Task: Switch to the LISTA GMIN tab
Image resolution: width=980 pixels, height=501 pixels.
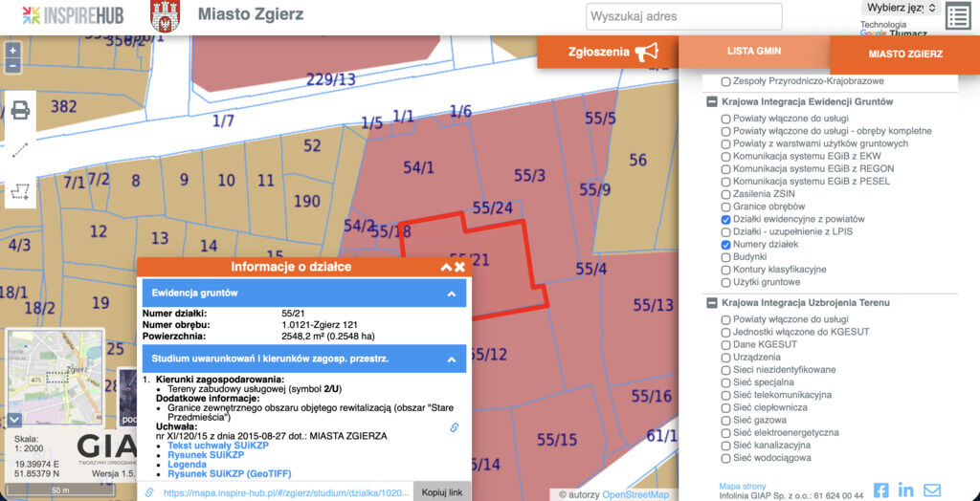Action: coord(754,51)
